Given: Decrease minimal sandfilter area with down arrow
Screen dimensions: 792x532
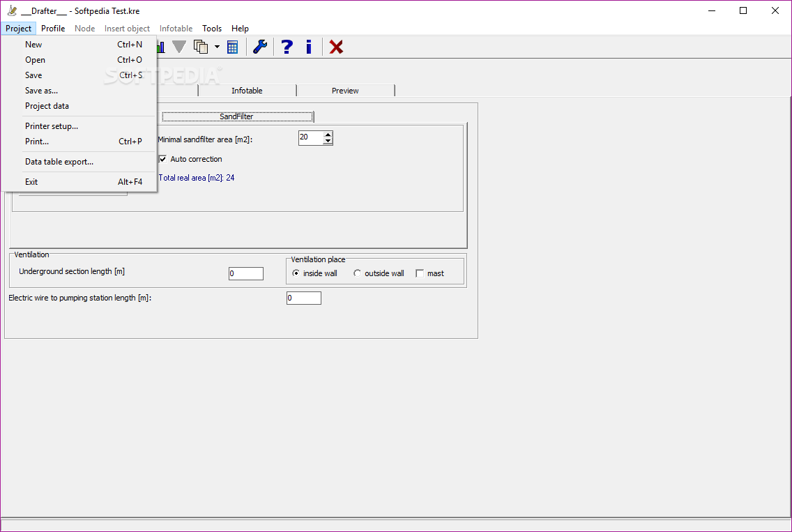Looking at the screenshot, I should (328, 141).
